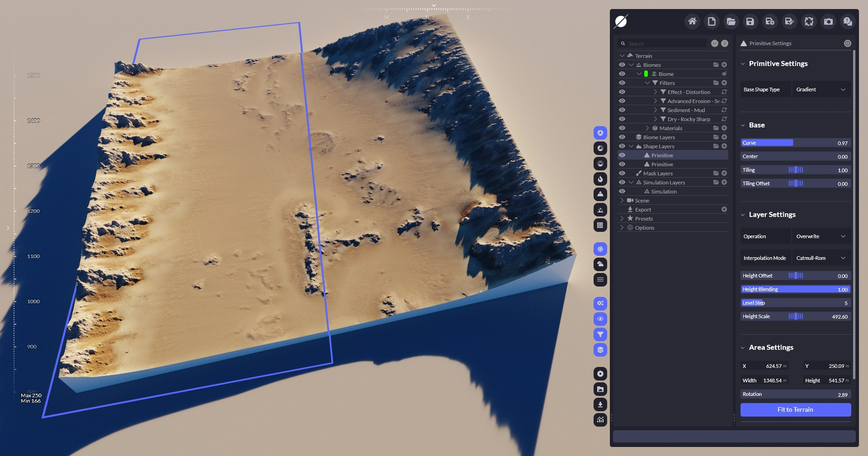This screenshot has height=456, width=868.
Task: Click the Home icon in the top toolbar
Action: (x=692, y=21)
